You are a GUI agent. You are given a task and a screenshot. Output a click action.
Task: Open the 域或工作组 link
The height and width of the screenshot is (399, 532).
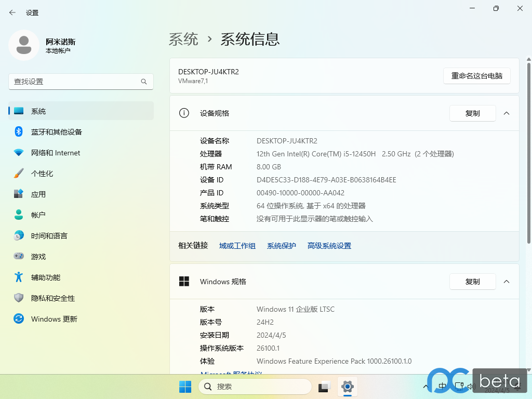237,246
